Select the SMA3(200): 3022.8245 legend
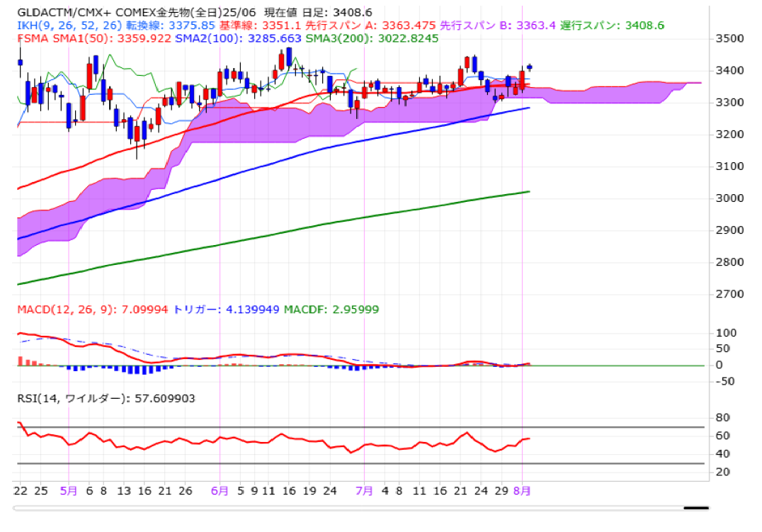762x532 pixels. point(372,38)
